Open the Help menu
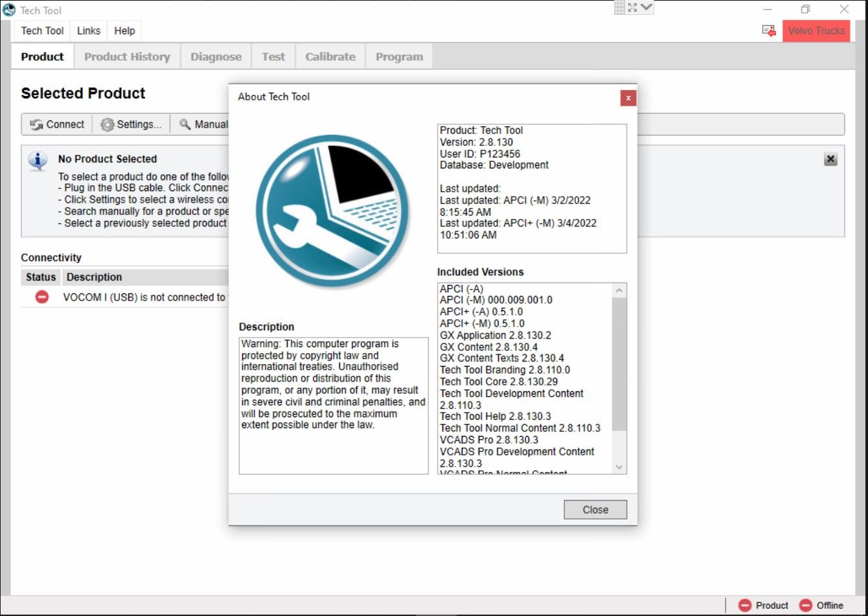 pyautogui.click(x=124, y=30)
